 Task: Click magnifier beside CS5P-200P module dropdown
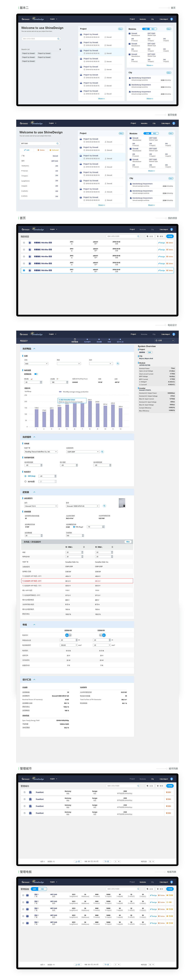click(102, 452)
